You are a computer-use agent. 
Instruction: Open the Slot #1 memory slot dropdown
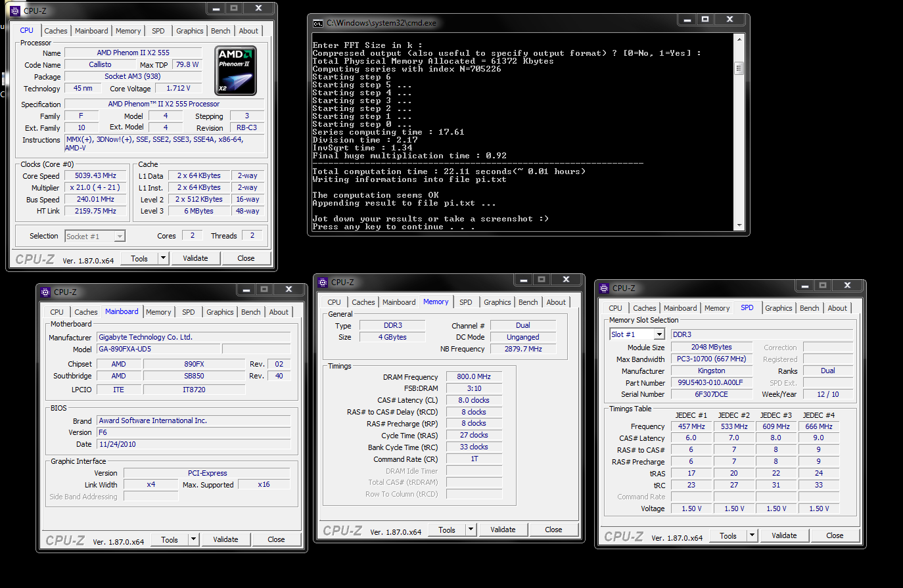coord(659,334)
